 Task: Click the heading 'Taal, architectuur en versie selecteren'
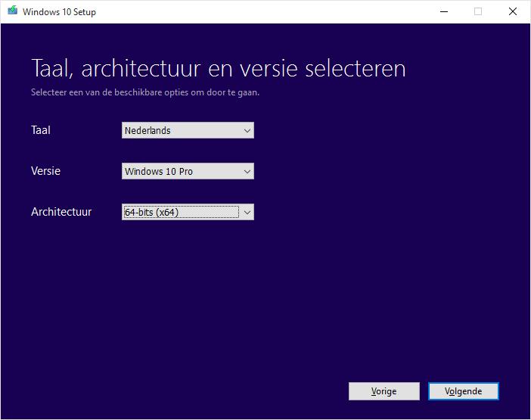219,69
